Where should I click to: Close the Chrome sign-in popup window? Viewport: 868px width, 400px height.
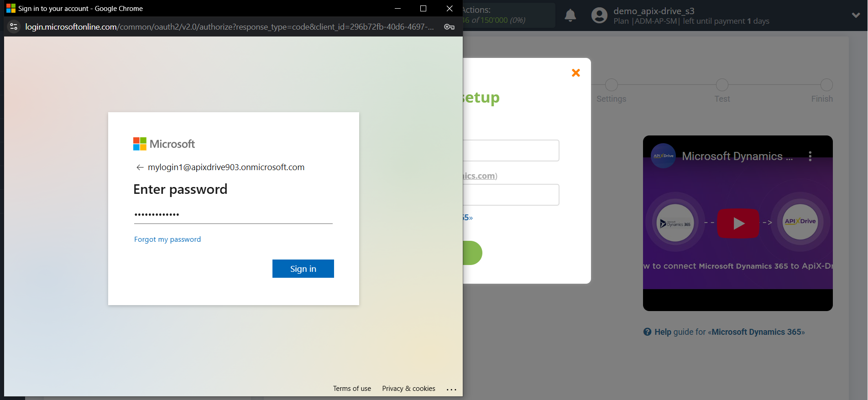(450, 8)
